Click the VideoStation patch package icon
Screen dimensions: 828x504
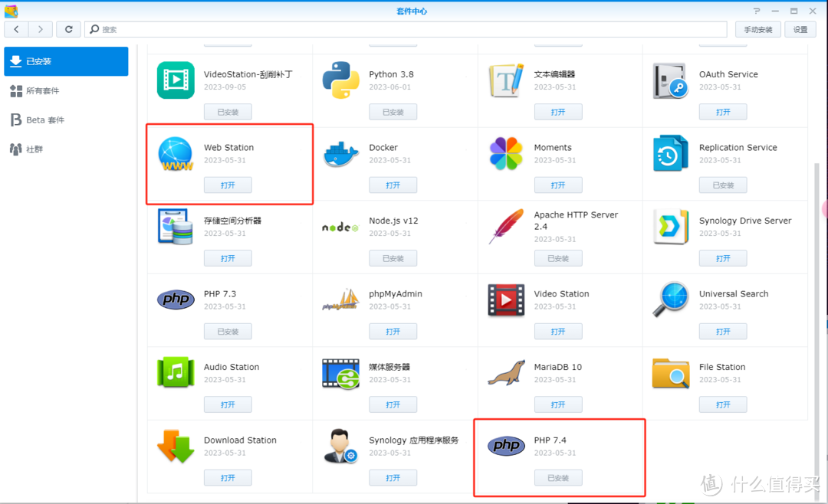pos(176,80)
